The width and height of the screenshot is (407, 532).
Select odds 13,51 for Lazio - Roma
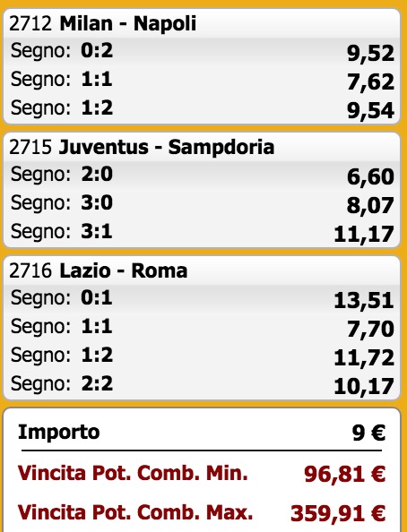(364, 300)
